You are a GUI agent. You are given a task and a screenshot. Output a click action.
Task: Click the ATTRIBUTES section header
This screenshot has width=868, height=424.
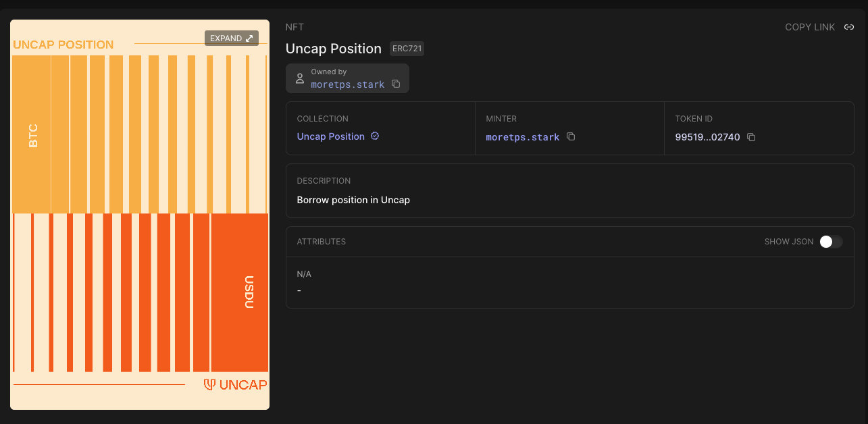tap(321, 241)
